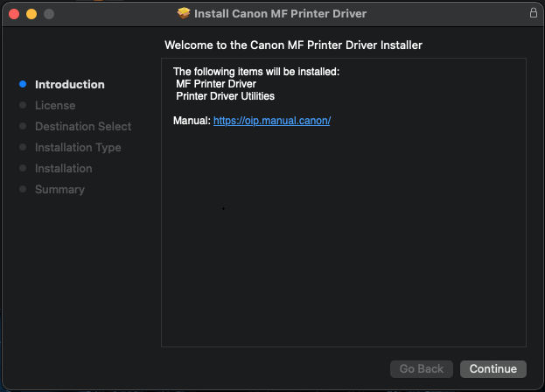This screenshot has height=392, width=545.
Task: Select the License step label in sidebar
Action: pyautogui.click(x=55, y=106)
